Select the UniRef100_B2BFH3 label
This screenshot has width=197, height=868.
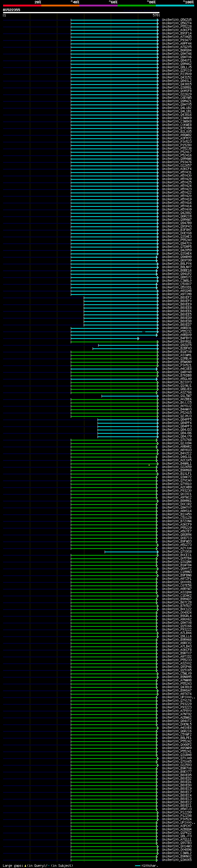point(177,349)
